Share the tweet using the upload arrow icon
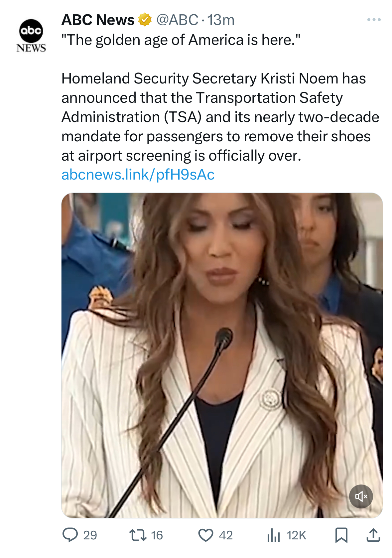The width and height of the screenshot is (392, 558). coord(373,535)
